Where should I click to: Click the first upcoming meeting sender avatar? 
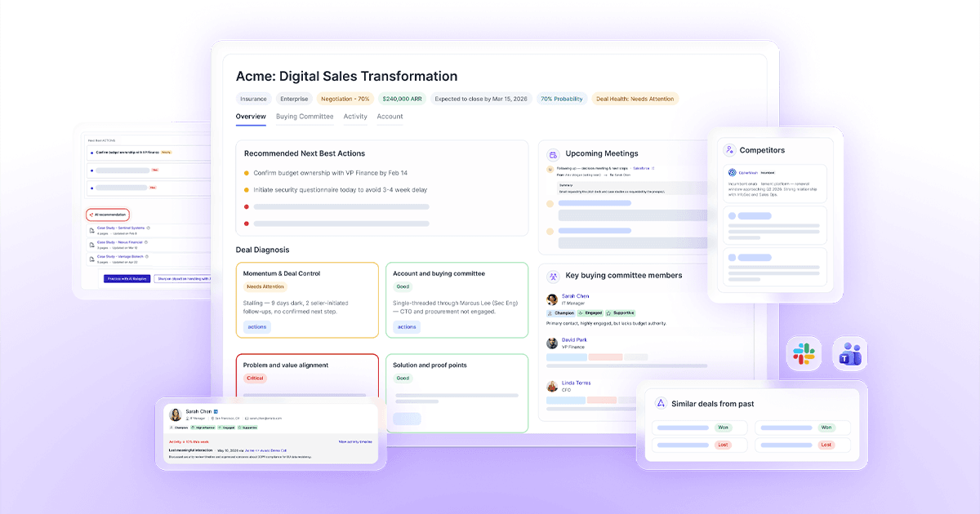click(550, 169)
